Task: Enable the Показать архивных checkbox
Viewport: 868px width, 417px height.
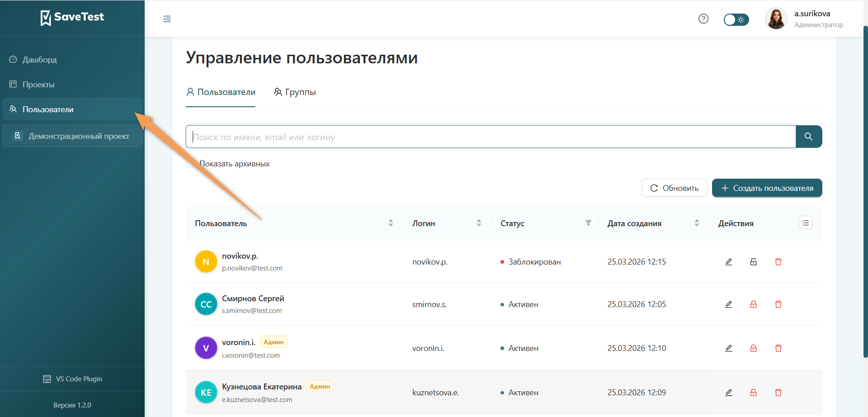Action: [190, 163]
